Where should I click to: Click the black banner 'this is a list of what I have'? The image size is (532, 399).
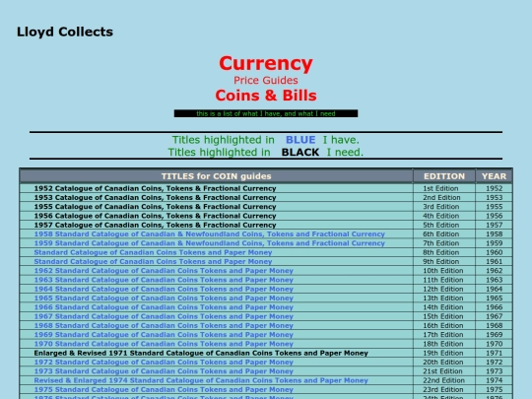266,113
